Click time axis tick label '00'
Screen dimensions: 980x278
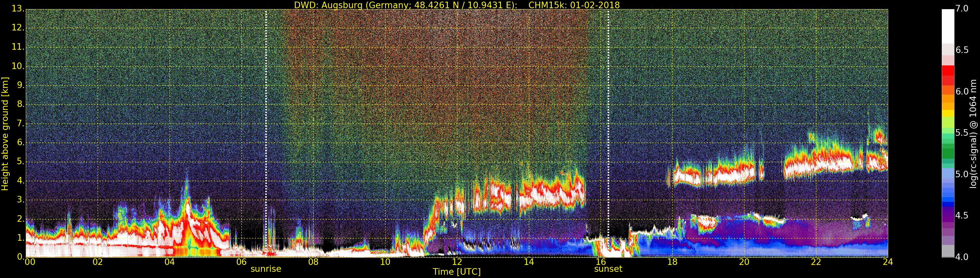click(x=30, y=262)
